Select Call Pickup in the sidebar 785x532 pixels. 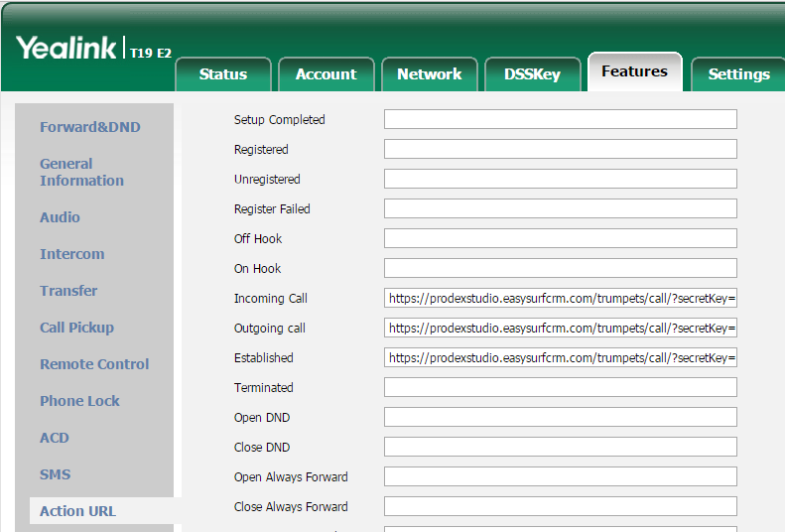coord(76,328)
